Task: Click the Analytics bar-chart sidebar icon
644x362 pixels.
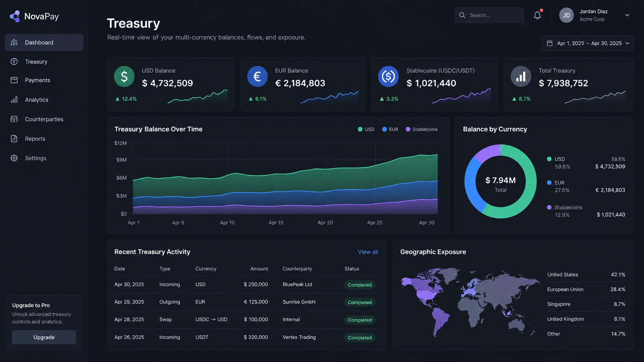Action: point(14,100)
